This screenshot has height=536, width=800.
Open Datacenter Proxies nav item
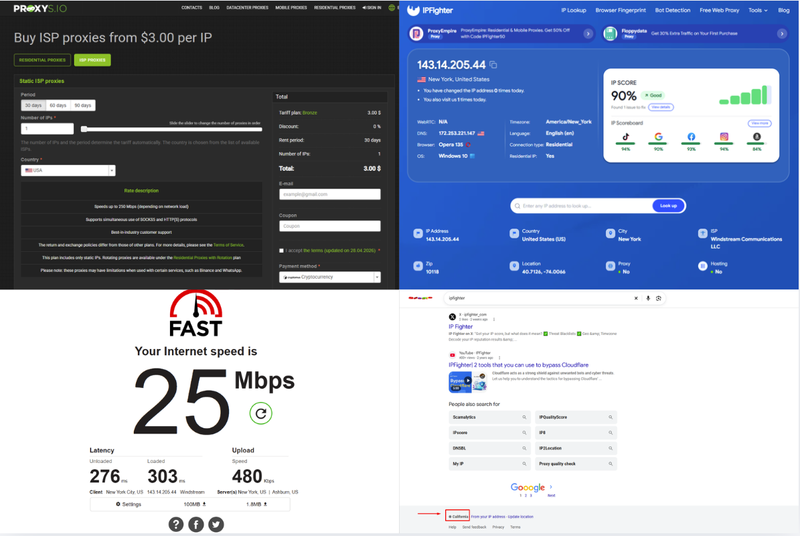247,8
